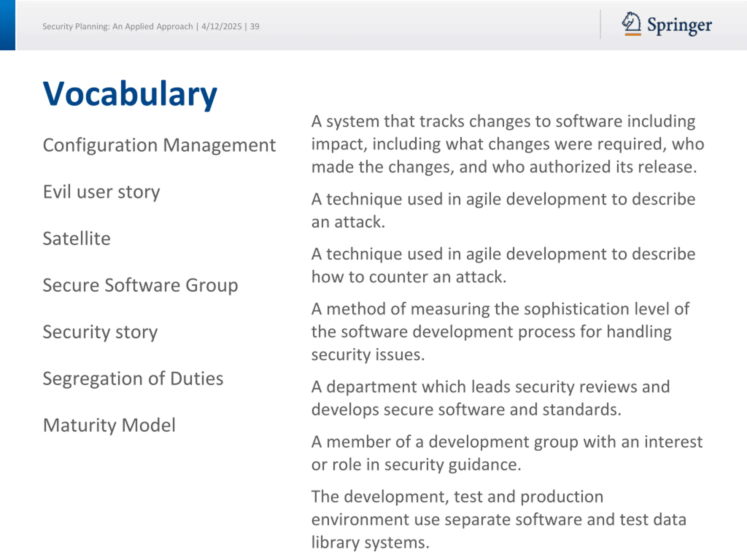Click the slide number '39'
Screen dimensions: 747x560
pos(255,26)
